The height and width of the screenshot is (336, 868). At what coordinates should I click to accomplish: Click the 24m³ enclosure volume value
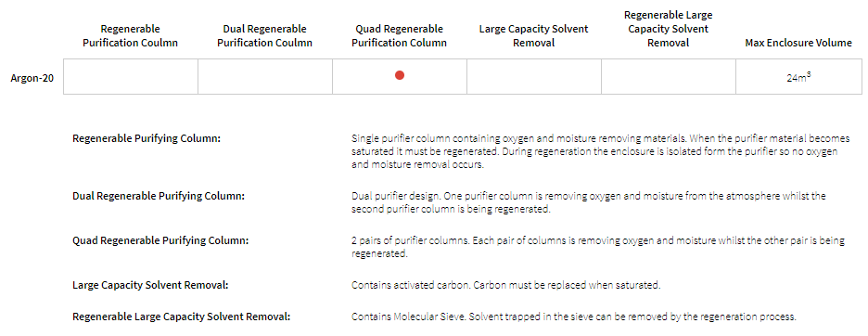pos(798,78)
